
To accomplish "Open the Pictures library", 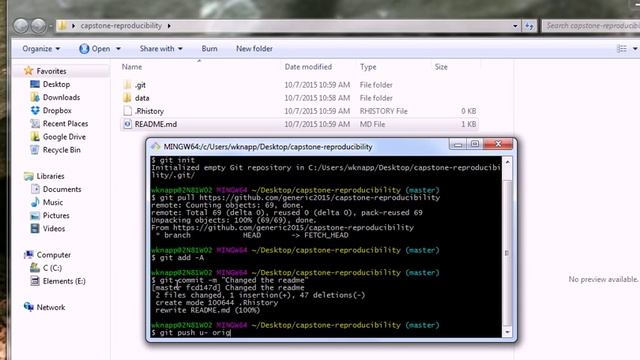I will click(56, 215).
